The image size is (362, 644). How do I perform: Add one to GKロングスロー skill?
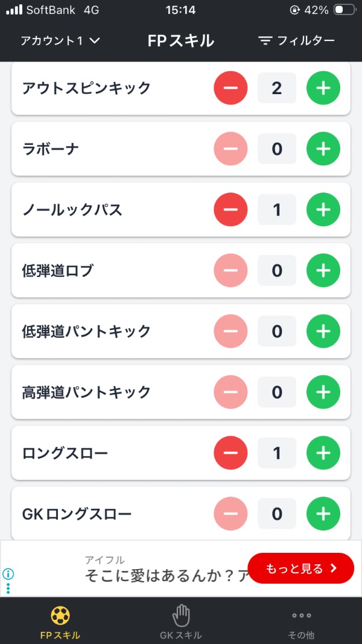click(x=323, y=514)
